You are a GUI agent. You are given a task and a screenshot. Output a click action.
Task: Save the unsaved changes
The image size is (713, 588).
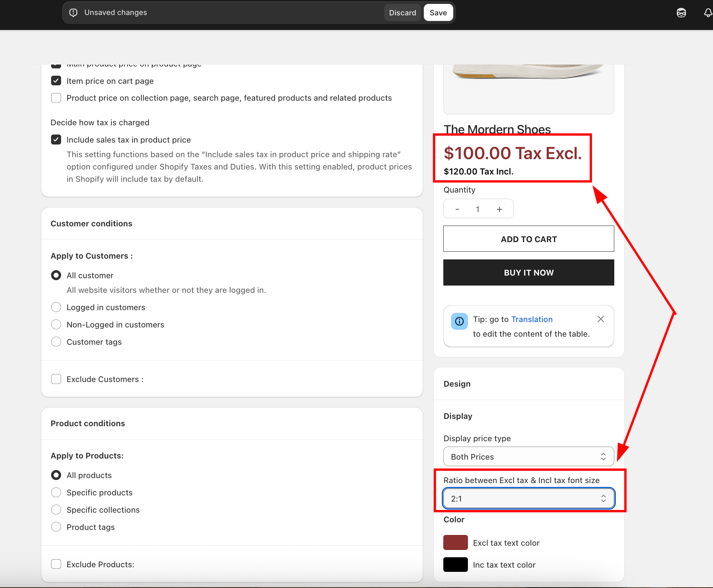[x=438, y=13]
